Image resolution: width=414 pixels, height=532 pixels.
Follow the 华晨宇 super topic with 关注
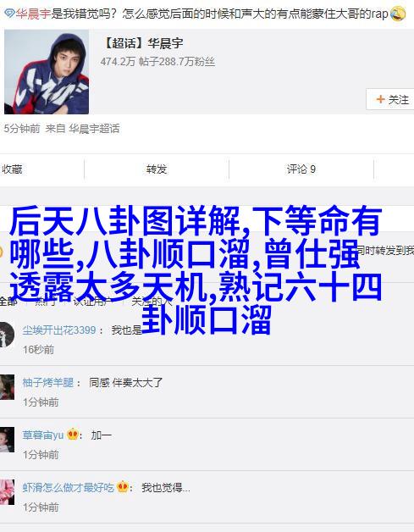(390, 99)
